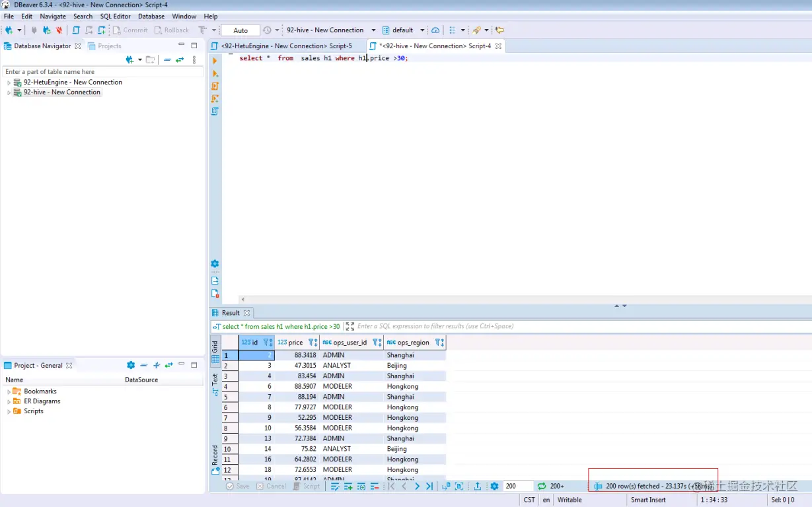
Task: Switch result view to Text mode
Action: coord(215,385)
